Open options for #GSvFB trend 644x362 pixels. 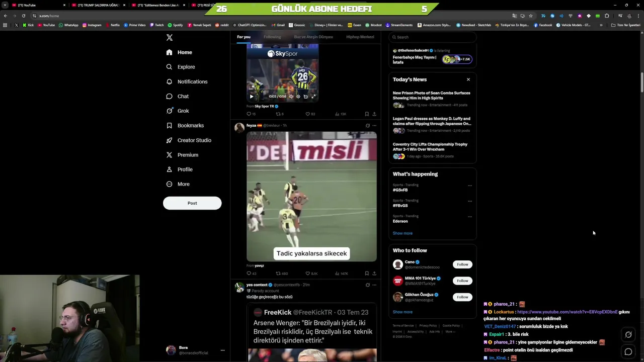click(x=470, y=186)
